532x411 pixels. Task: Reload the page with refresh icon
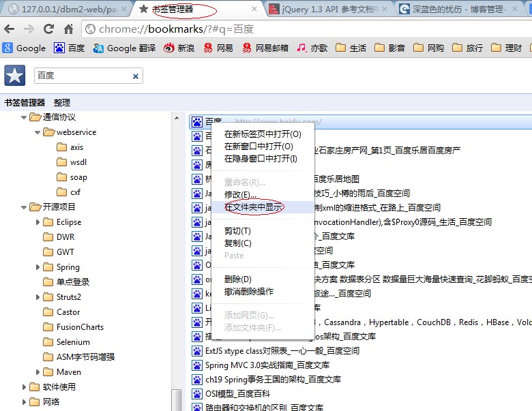click(49, 29)
